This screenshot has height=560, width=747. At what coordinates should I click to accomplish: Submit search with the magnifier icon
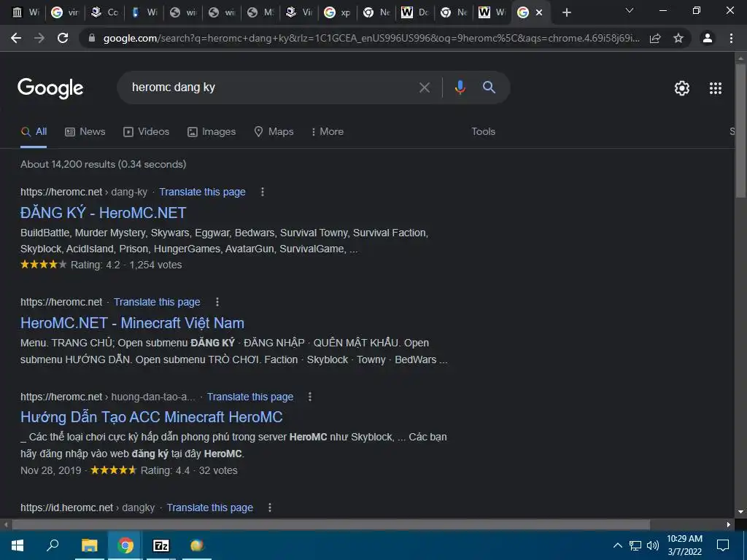point(489,87)
